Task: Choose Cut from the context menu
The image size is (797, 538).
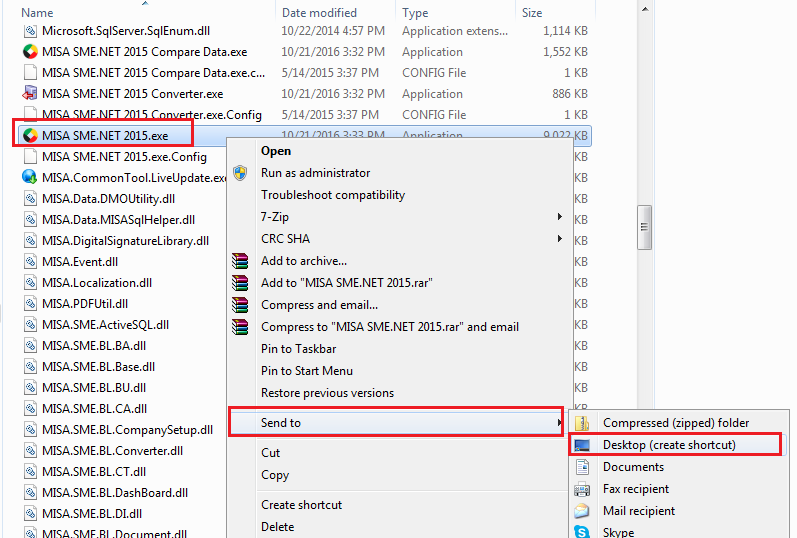Action: [x=270, y=453]
